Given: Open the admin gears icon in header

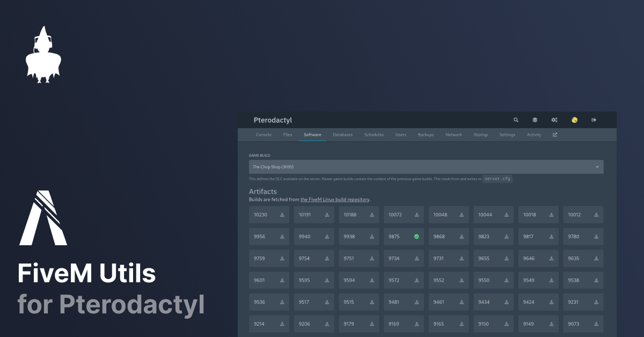Looking at the screenshot, I should [x=554, y=120].
